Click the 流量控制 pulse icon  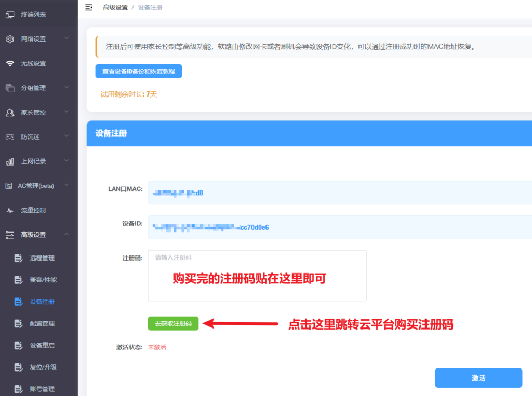[x=10, y=210]
